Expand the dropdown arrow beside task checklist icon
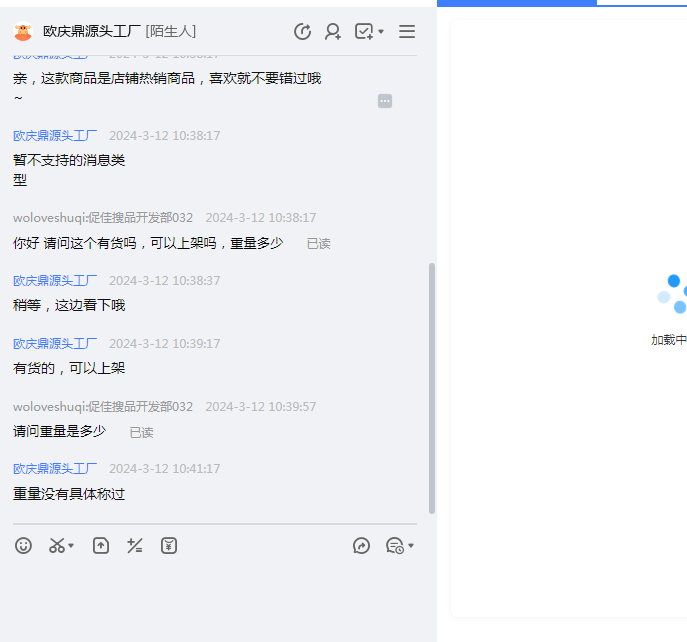 pyautogui.click(x=381, y=32)
